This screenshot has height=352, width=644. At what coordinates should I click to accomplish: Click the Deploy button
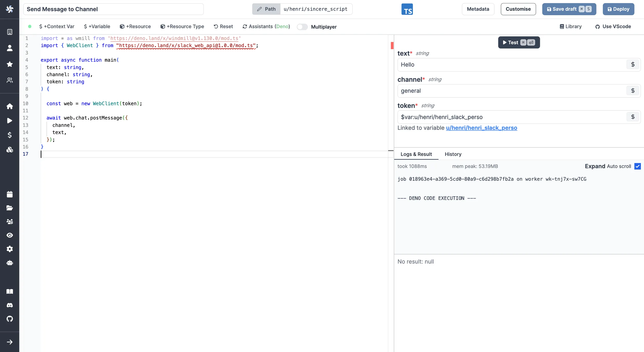coord(618,9)
